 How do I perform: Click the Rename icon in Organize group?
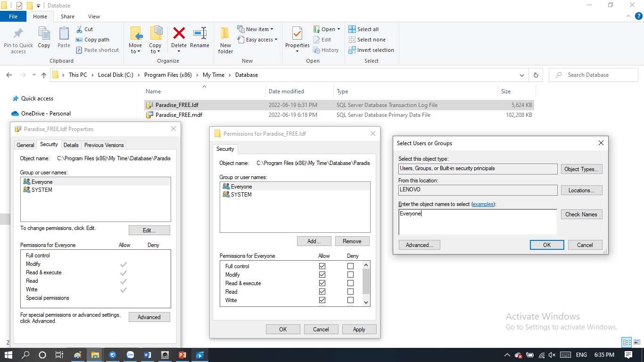pos(199,34)
